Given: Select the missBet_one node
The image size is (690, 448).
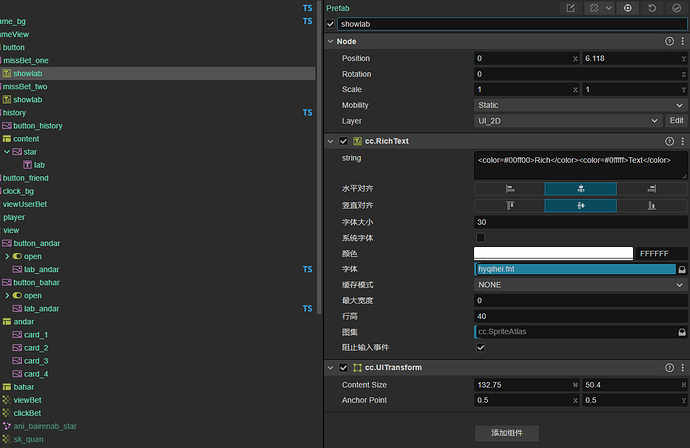Looking at the screenshot, I should point(26,60).
